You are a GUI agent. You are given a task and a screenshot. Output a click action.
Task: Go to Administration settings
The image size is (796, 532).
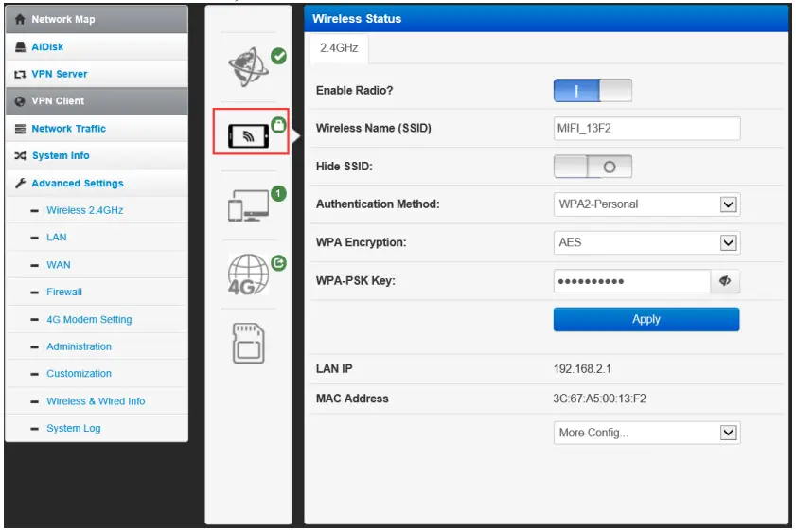97,346
